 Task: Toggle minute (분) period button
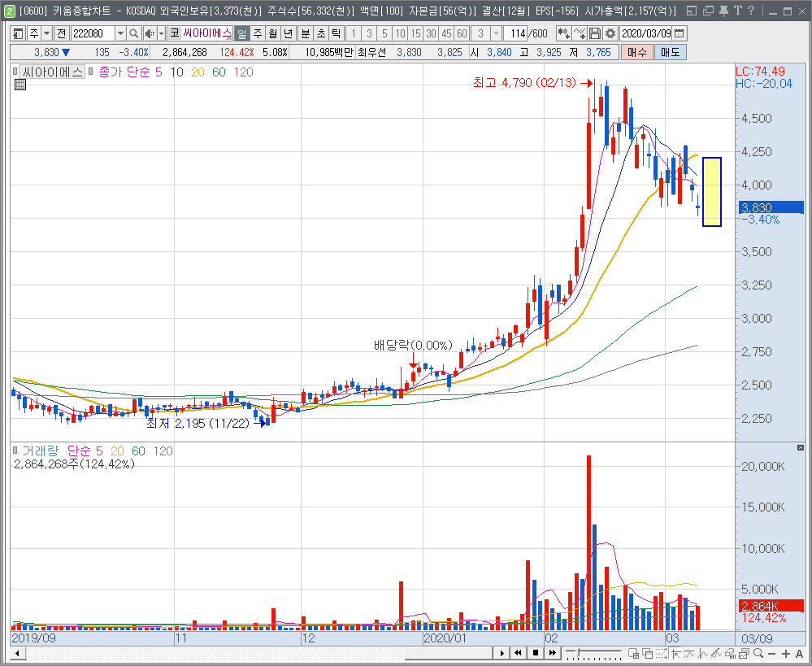tap(306, 33)
